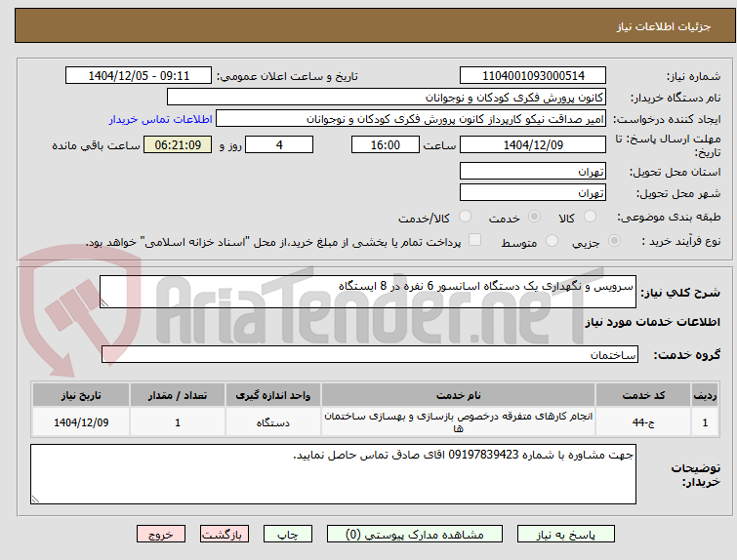Click the resize grip of the description textarea
The image size is (737, 560).
104,303
